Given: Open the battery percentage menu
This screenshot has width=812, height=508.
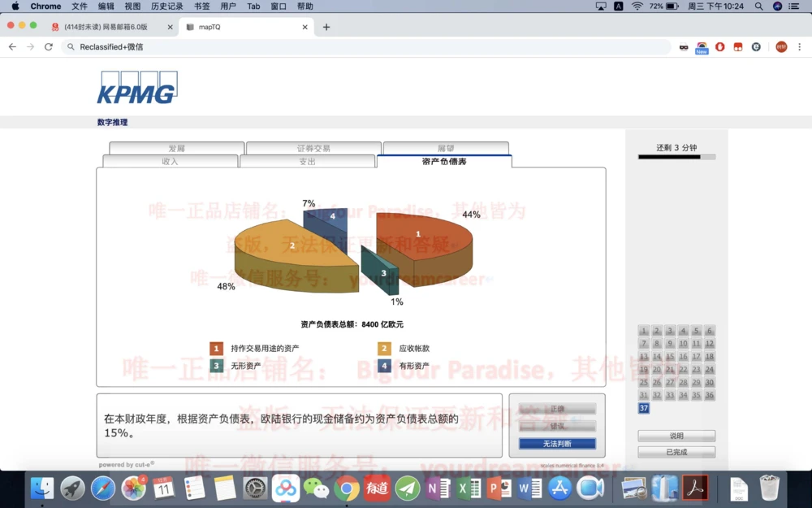Looking at the screenshot, I should (663, 6).
